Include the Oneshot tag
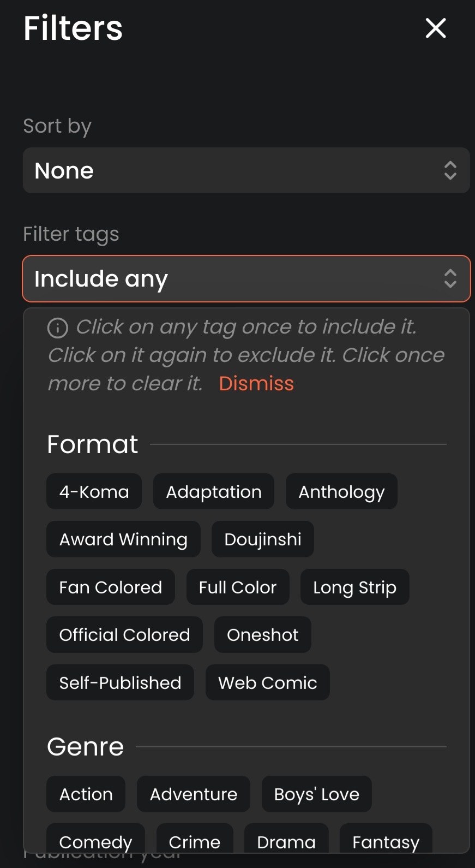 [262, 635]
